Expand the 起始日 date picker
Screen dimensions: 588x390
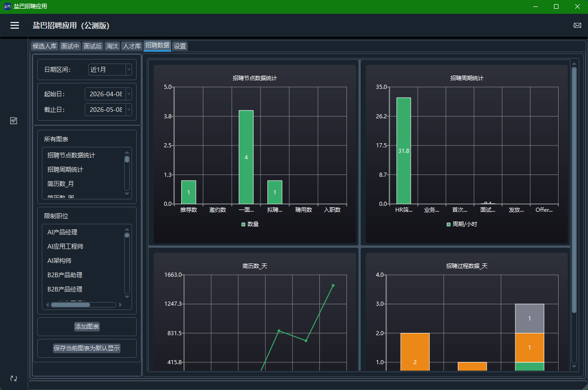pyautogui.click(x=129, y=94)
